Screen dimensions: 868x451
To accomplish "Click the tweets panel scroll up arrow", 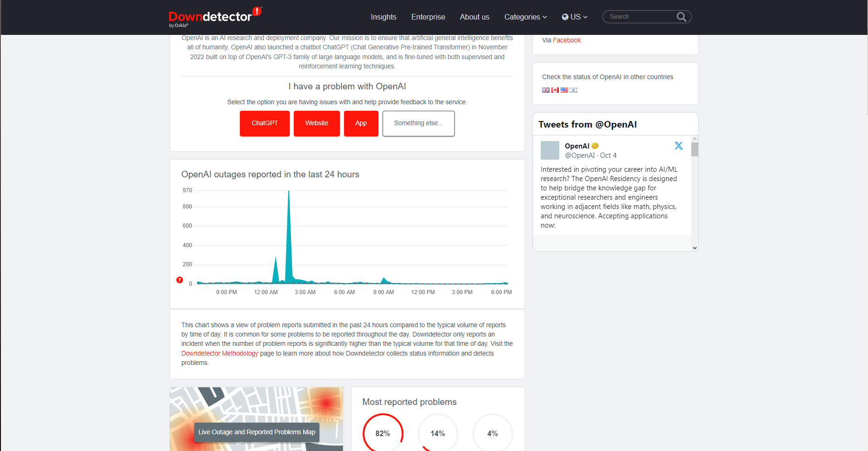I will 695,139.
